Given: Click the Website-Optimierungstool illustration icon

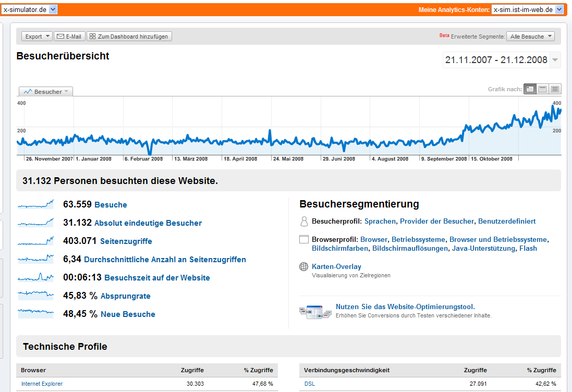Looking at the screenshot, I should click(x=315, y=312).
